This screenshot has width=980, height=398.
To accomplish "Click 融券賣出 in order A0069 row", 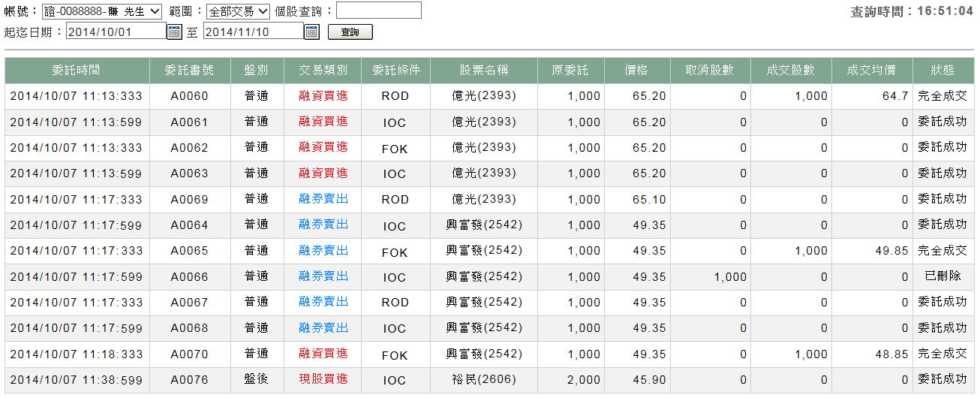I will [323, 199].
